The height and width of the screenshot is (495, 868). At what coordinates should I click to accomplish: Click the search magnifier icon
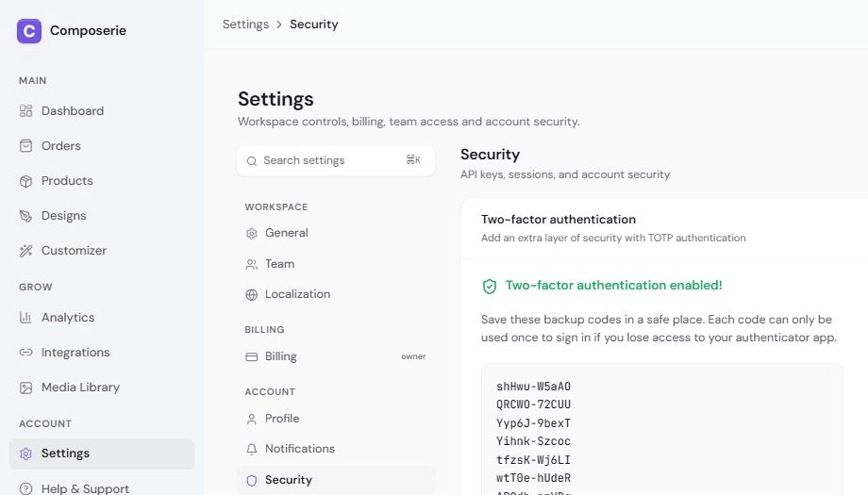(251, 161)
